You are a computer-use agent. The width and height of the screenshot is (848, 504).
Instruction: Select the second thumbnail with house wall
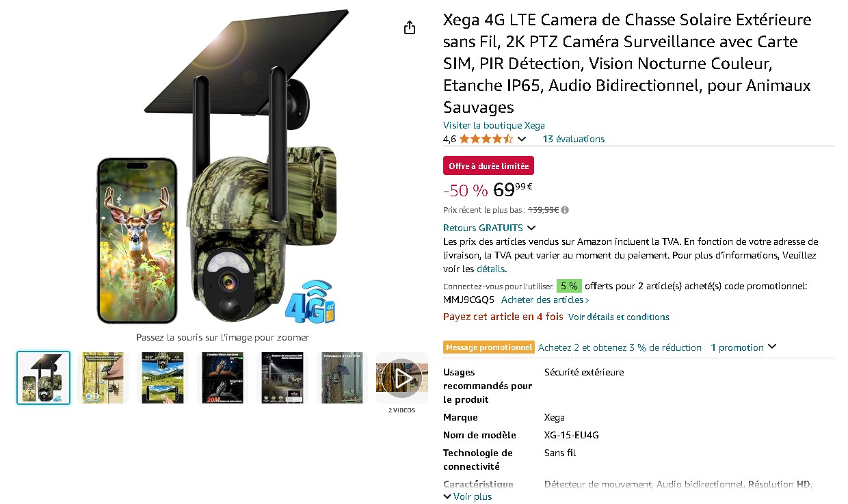103,377
